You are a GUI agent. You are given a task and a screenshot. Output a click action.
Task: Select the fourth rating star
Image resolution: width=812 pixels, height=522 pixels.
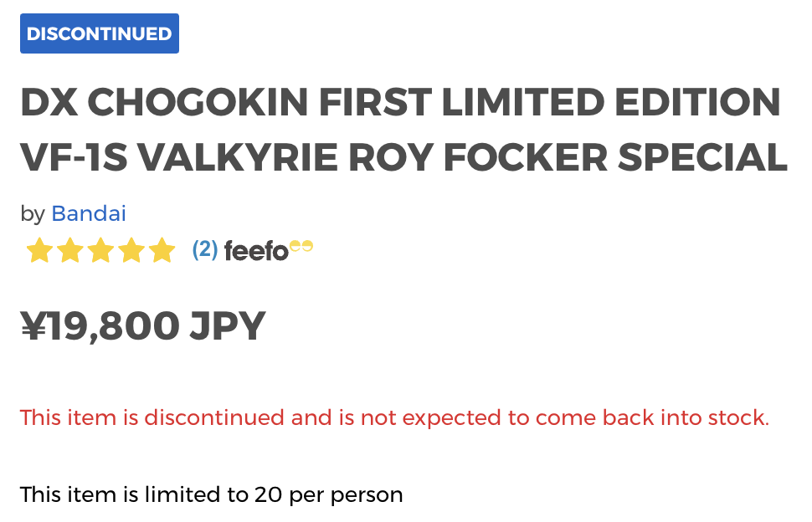[131, 250]
